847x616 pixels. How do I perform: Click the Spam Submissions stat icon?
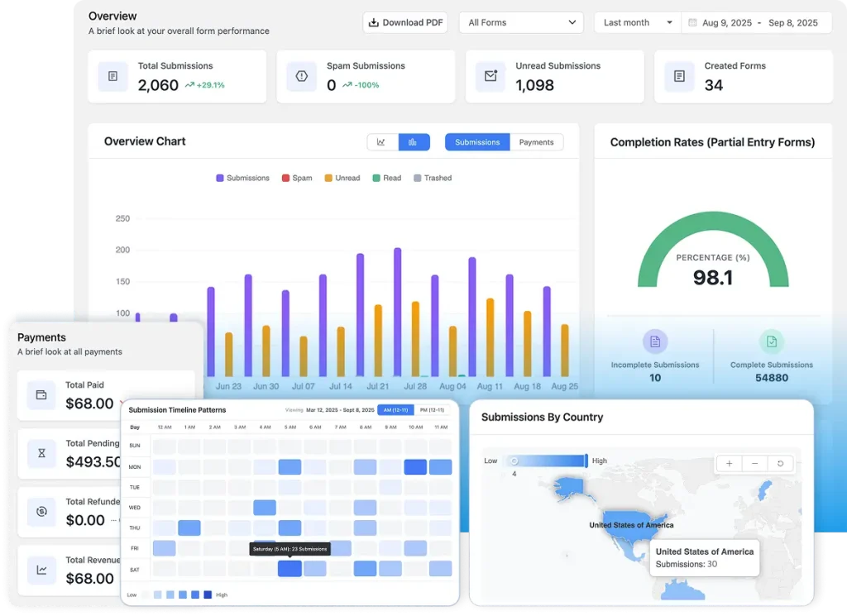[302, 76]
